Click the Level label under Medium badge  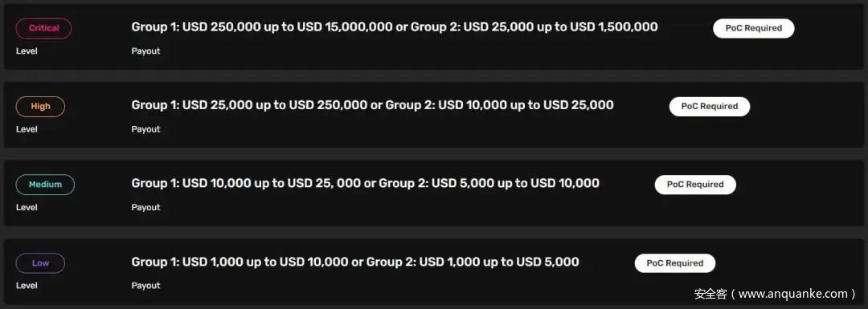[x=27, y=207]
